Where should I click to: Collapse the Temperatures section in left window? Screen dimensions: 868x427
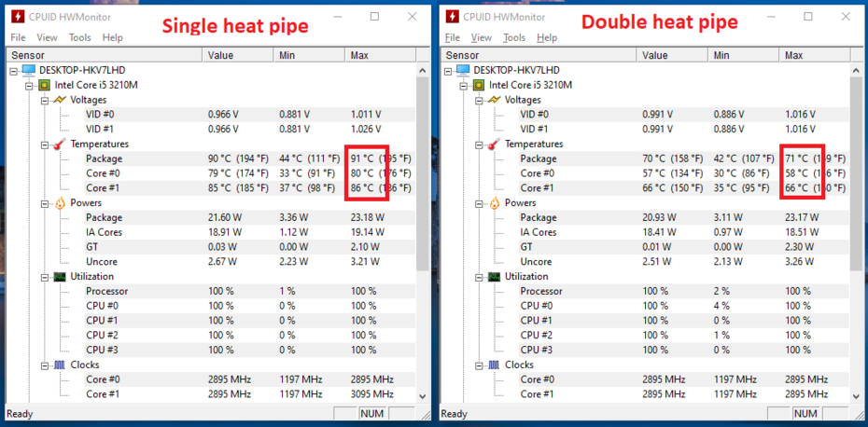click(x=45, y=145)
